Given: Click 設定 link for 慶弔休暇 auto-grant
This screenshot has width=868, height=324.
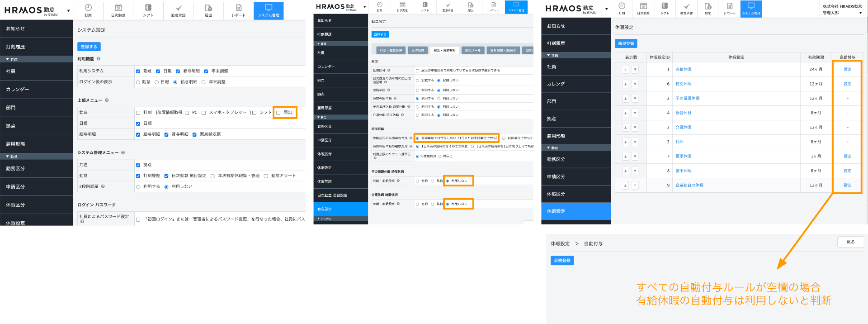Looking at the screenshot, I should (x=847, y=171).
